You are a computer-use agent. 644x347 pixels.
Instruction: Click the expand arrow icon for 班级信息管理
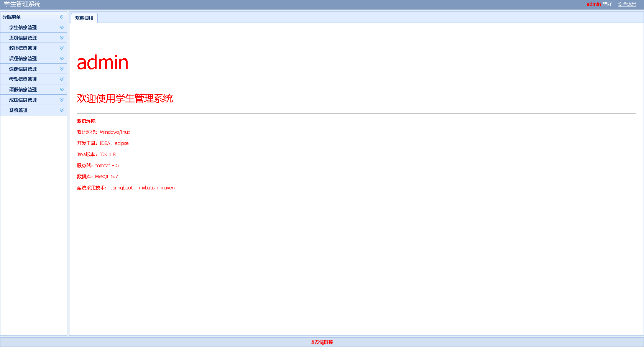coord(62,38)
